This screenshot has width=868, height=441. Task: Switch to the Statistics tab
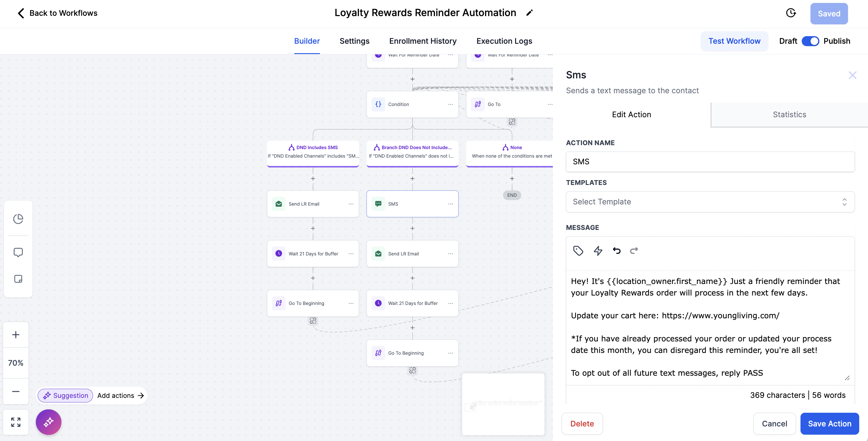coord(789,115)
